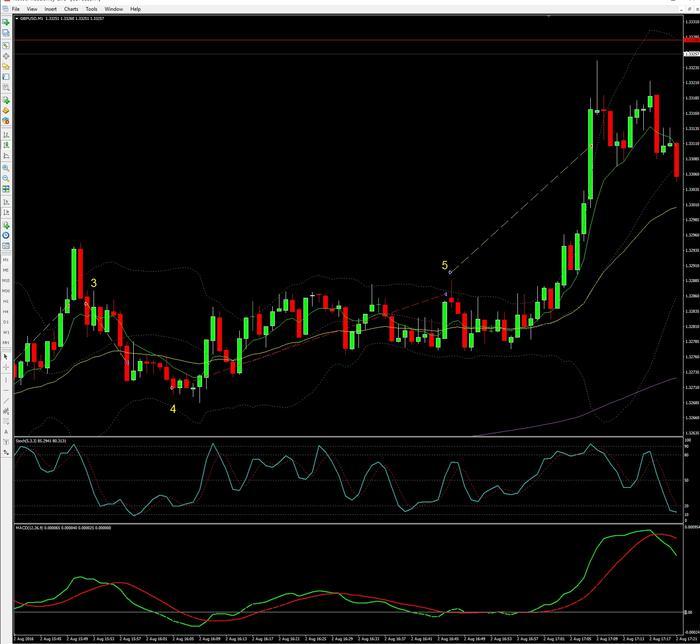Viewport: 700px width, 644px height.
Task: Switch to line chart display
Action: (x=6, y=156)
